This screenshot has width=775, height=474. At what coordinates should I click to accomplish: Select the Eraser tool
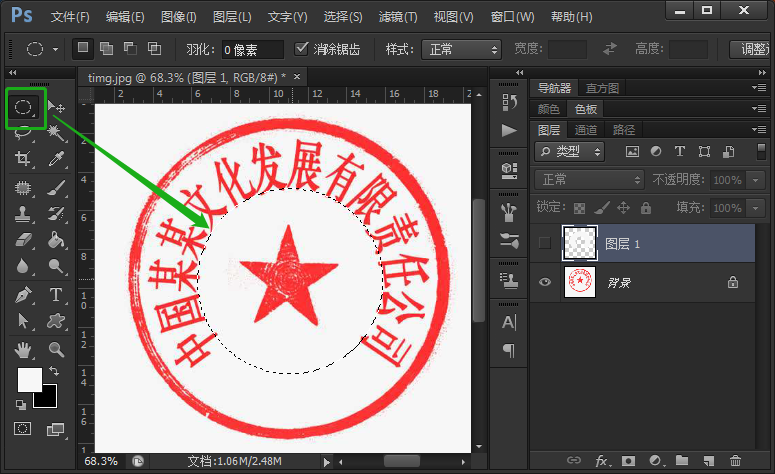click(23, 240)
